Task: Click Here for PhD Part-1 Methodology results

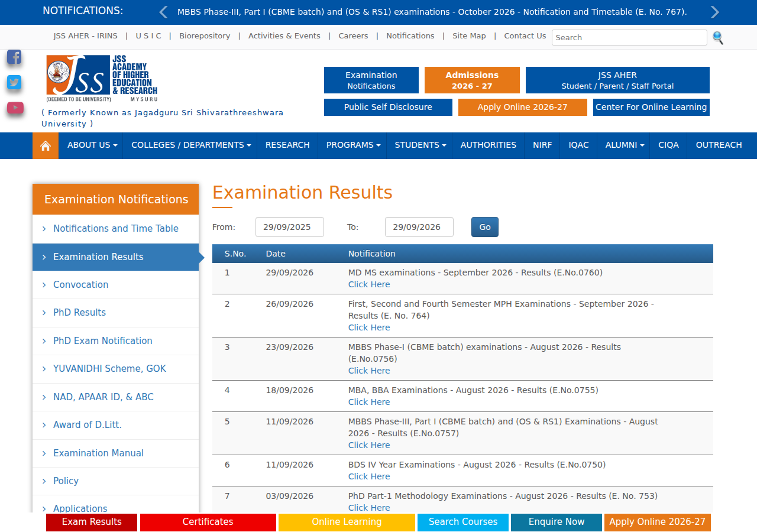Action: click(369, 508)
